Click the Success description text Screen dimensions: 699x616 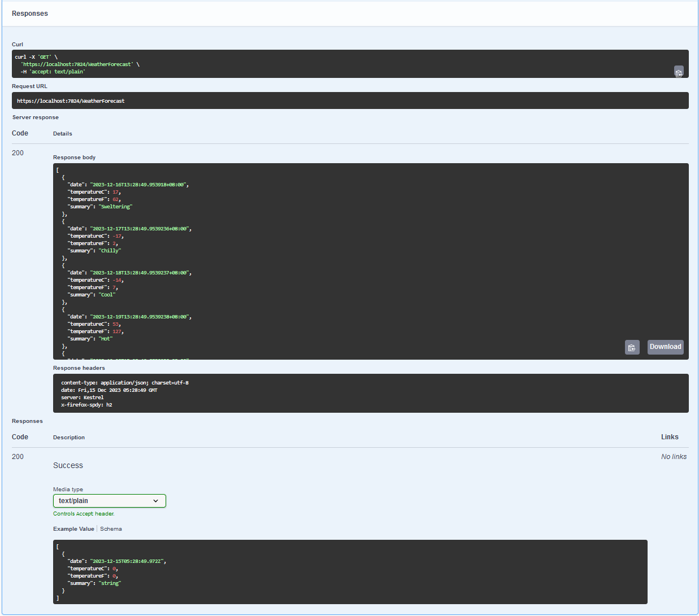(x=68, y=465)
